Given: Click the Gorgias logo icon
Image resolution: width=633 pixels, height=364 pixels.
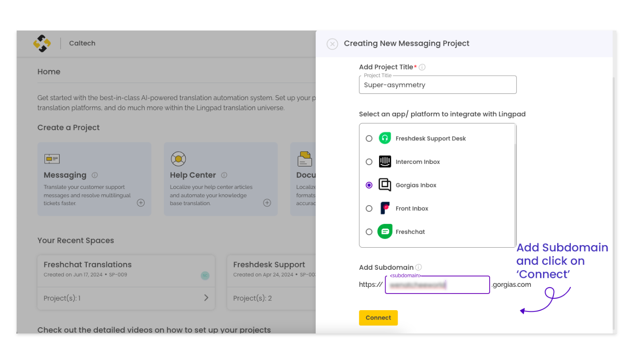Looking at the screenshot, I should click(385, 185).
